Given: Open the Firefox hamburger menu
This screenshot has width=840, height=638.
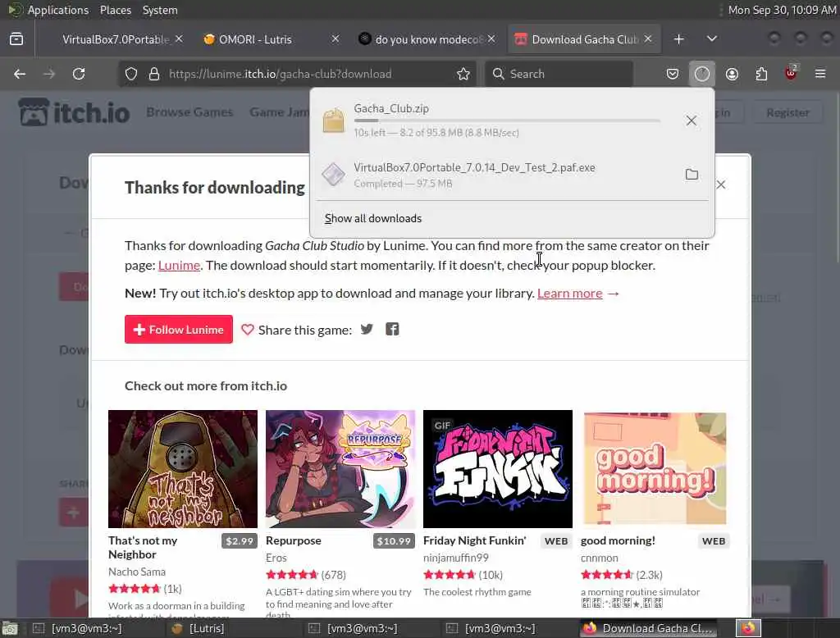Looking at the screenshot, I should (820, 74).
